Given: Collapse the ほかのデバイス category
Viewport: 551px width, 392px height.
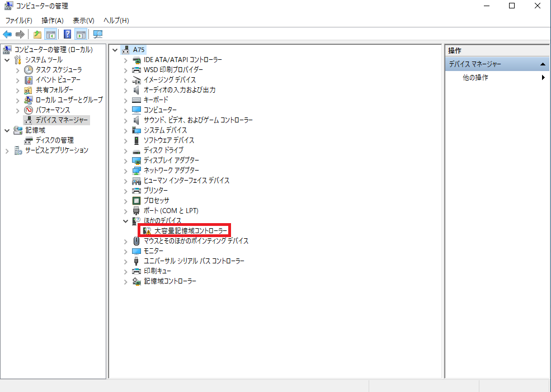Looking at the screenshot, I should pos(125,221).
